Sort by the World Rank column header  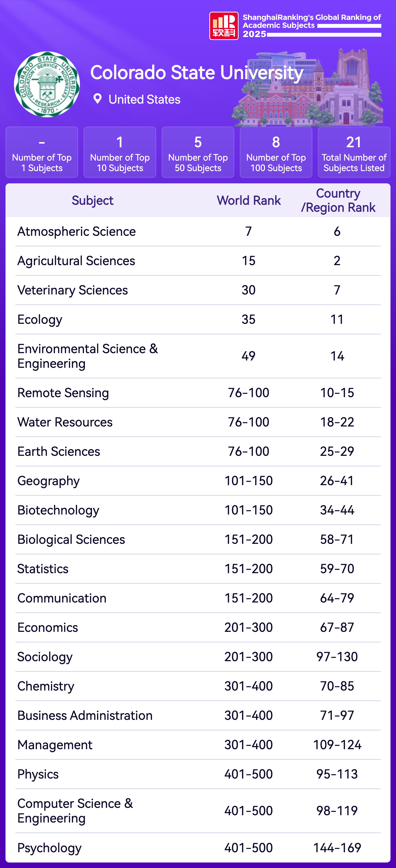[249, 200]
